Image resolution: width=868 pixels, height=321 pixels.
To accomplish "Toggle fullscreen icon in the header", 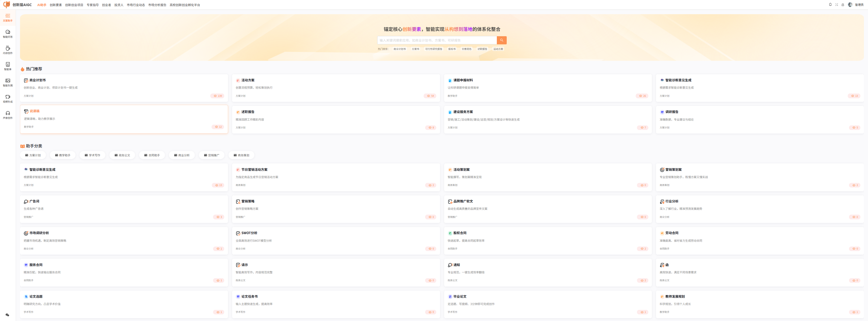I will pos(837,5).
